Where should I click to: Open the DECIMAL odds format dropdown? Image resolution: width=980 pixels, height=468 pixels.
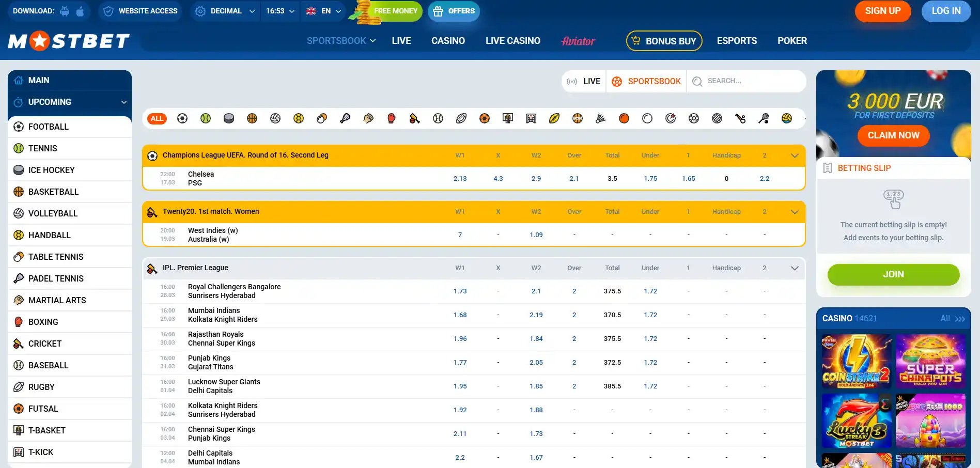[x=225, y=11]
